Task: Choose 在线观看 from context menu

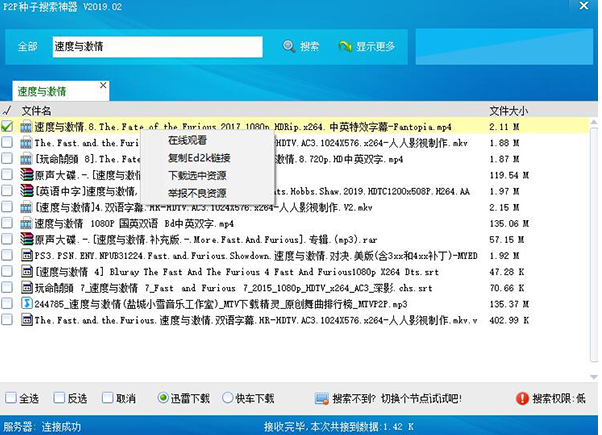Action: [x=207, y=140]
